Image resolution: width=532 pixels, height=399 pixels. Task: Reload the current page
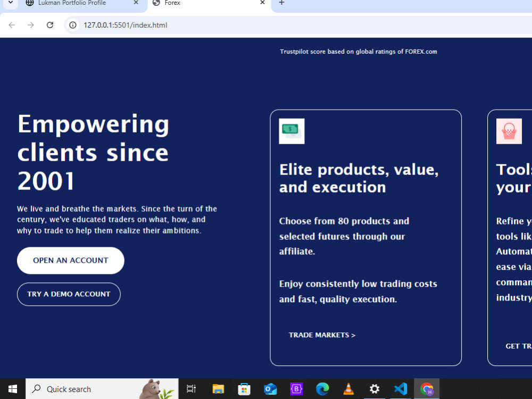click(50, 25)
